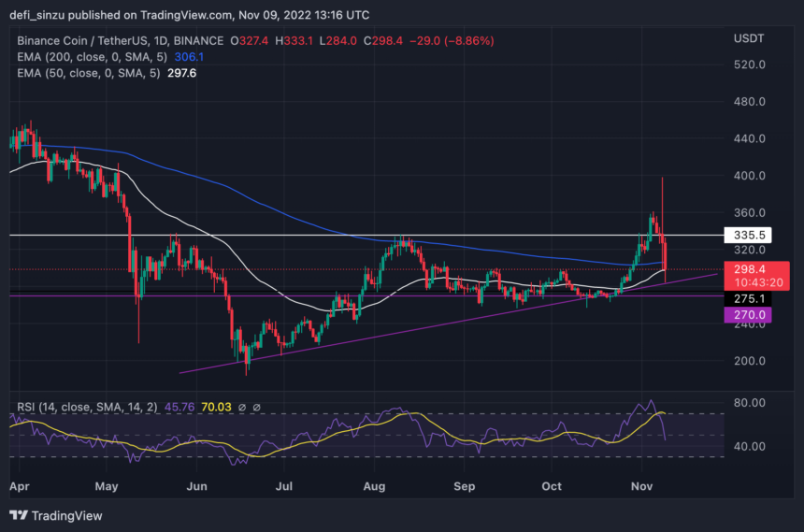Open the USDT currency axis label

[751, 37]
